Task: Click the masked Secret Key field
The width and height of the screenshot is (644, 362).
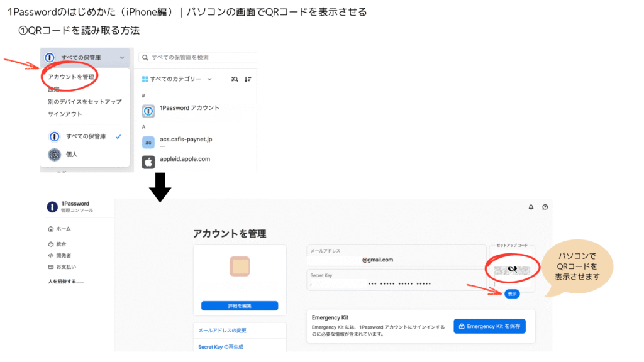Action: (x=396, y=280)
